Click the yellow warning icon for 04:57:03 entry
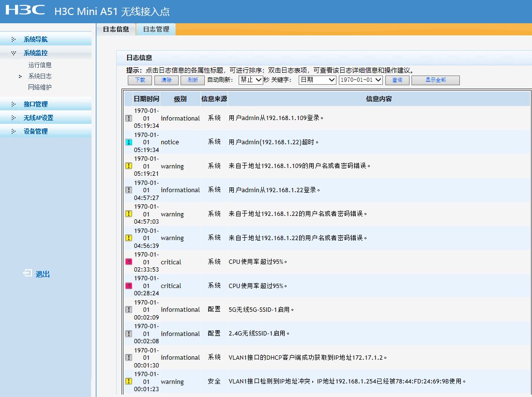This screenshot has height=397, width=532. [129, 214]
